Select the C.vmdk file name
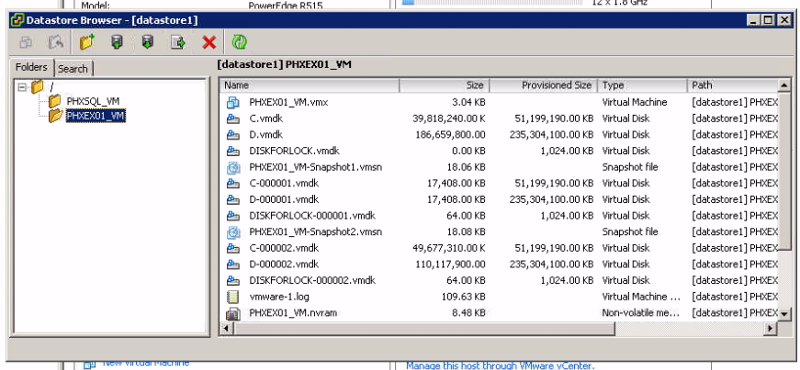The image size is (800, 370). (x=266, y=118)
